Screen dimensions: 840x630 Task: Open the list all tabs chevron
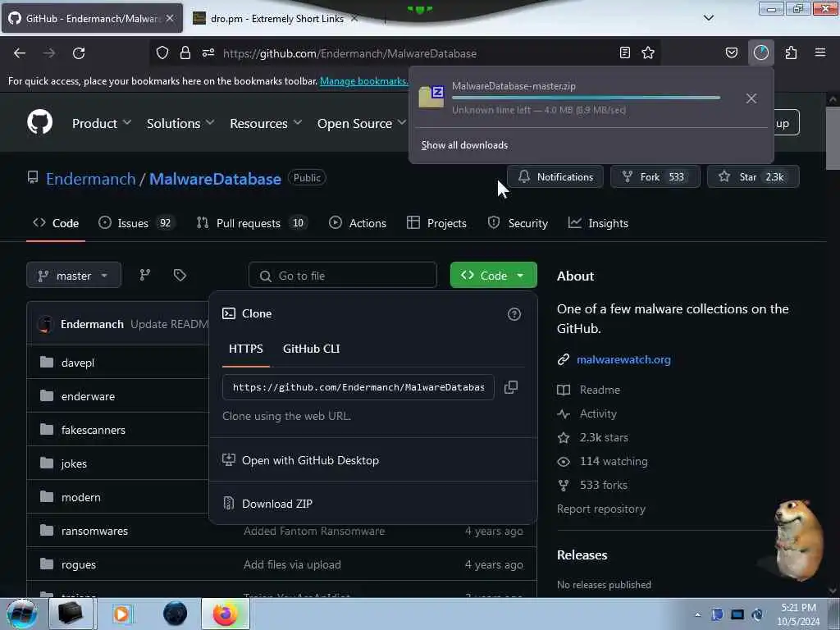[x=709, y=18]
